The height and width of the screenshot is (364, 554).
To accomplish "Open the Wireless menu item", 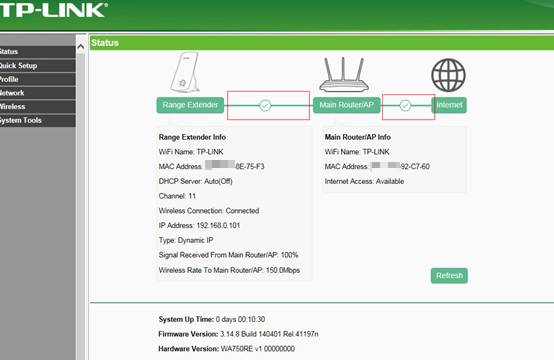I will [x=37, y=107].
